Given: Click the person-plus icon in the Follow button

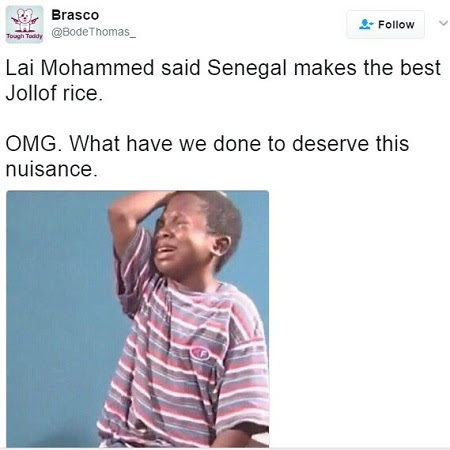Looking at the screenshot, I should tap(366, 24).
